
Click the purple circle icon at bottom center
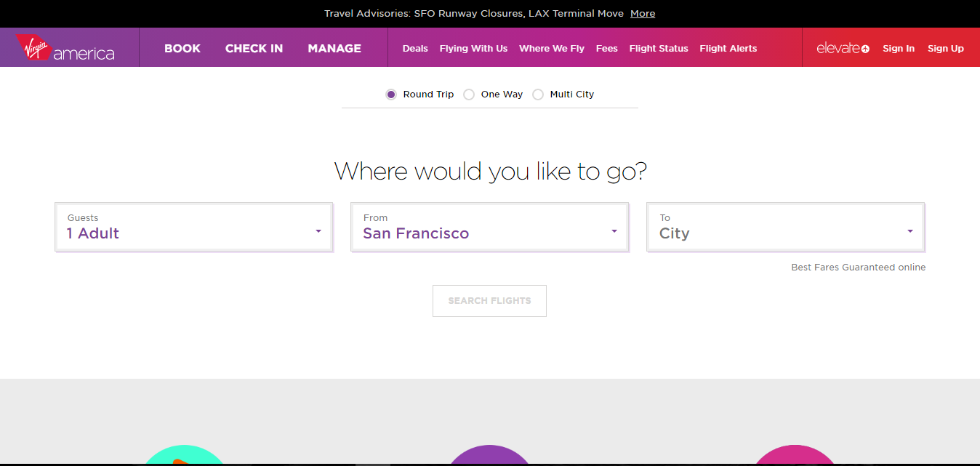point(489,456)
